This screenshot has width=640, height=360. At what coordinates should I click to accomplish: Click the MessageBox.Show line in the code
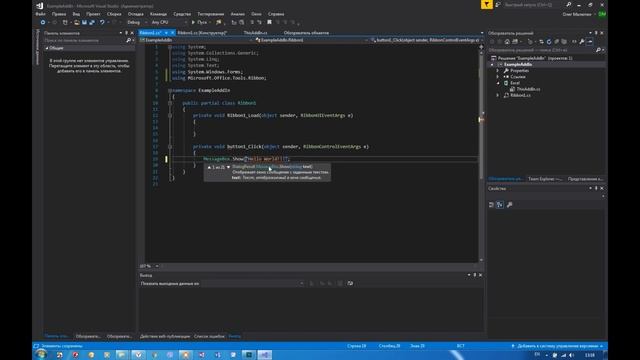246,159
